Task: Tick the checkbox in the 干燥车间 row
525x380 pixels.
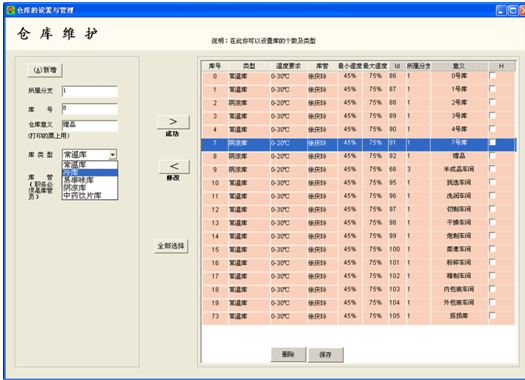Action: pos(492,222)
